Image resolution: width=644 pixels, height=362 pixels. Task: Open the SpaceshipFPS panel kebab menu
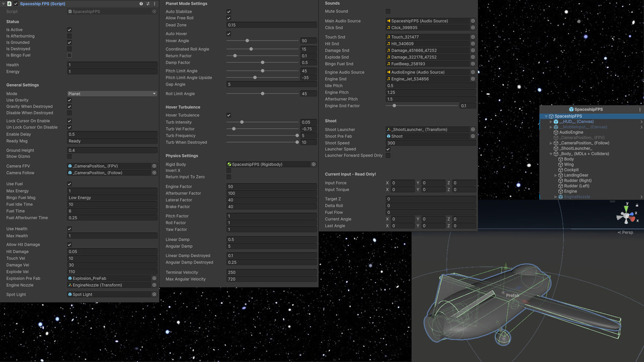click(640, 109)
